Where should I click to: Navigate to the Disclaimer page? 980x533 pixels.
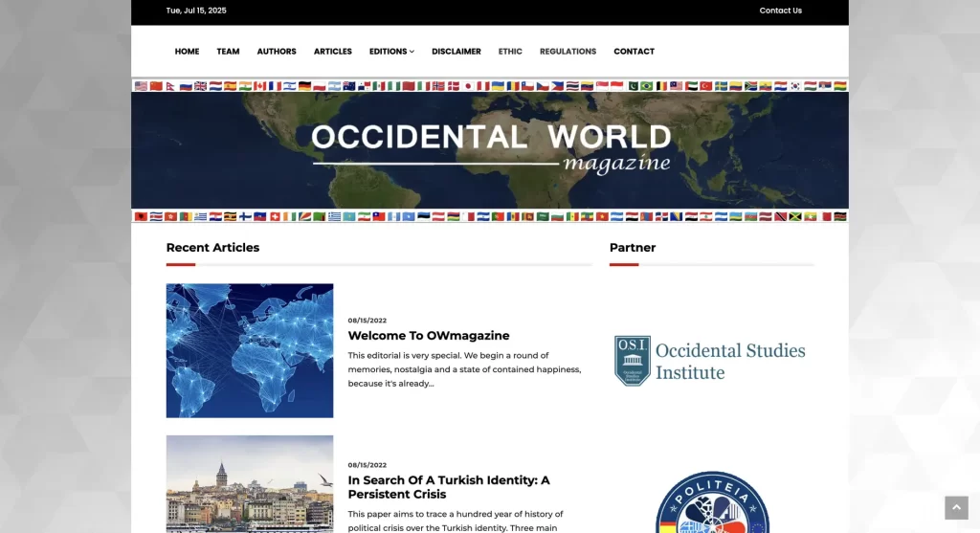tap(457, 52)
